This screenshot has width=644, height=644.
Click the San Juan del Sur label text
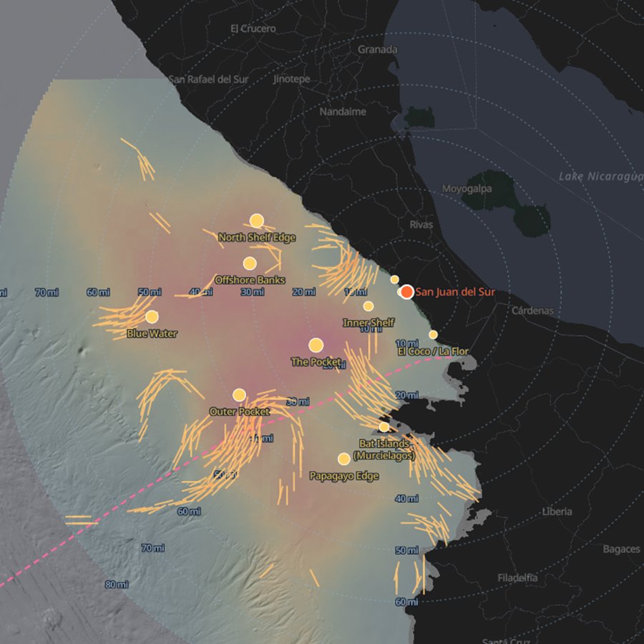tap(455, 292)
